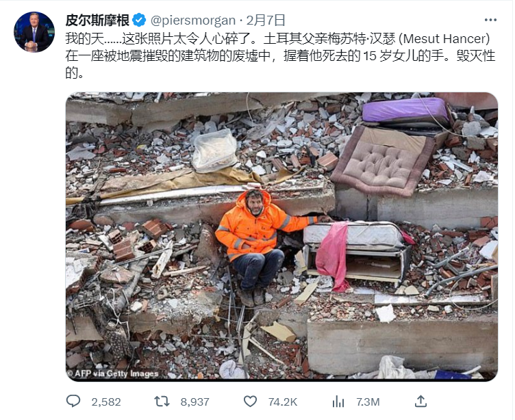Click the 8,937 retweets count
Image resolution: width=515 pixels, height=420 pixels.
[x=194, y=402]
